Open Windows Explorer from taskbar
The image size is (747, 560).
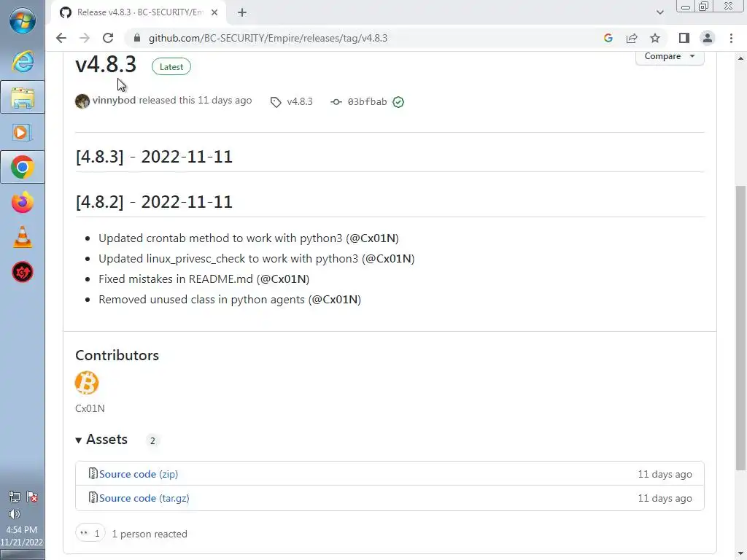[x=23, y=97]
